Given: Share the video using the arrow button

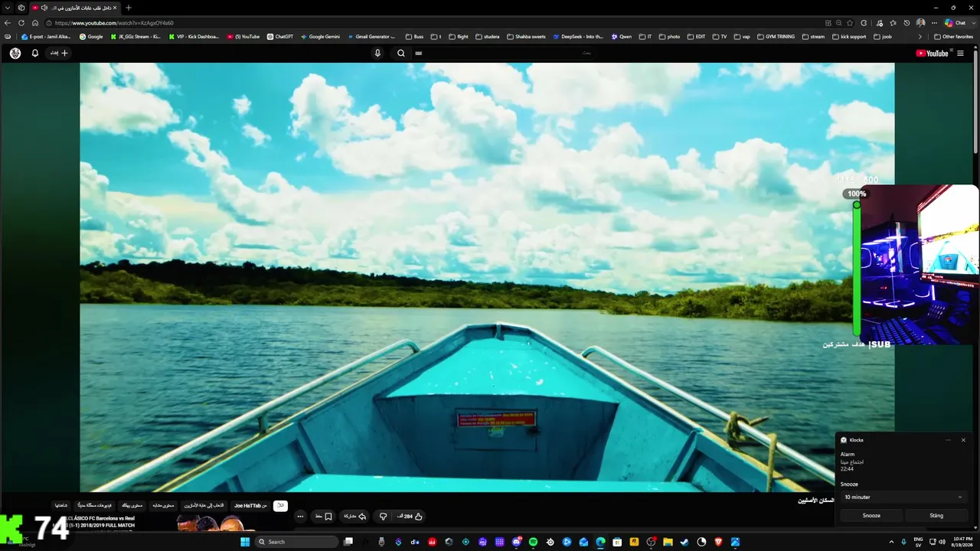Looking at the screenshot, I should coord(354,517).
